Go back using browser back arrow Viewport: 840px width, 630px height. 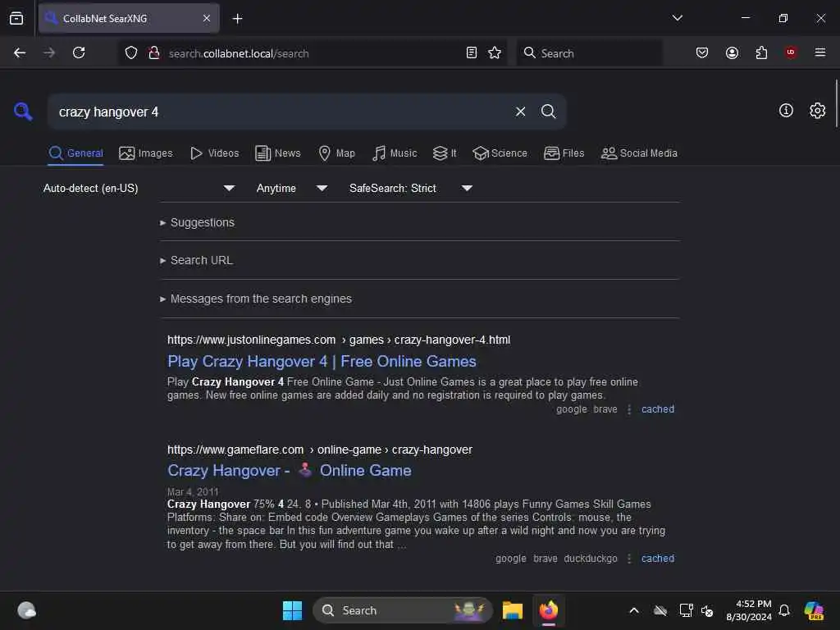(20, 52)
